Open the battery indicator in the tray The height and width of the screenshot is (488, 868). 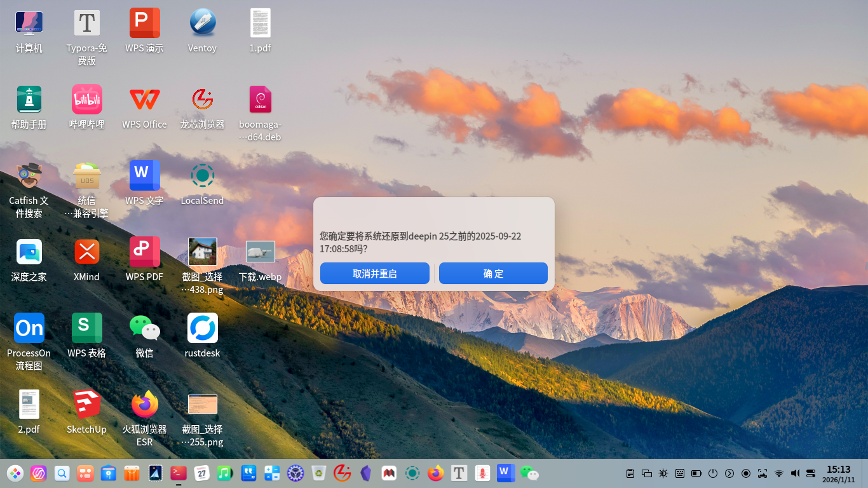click(x=696, y=473)
